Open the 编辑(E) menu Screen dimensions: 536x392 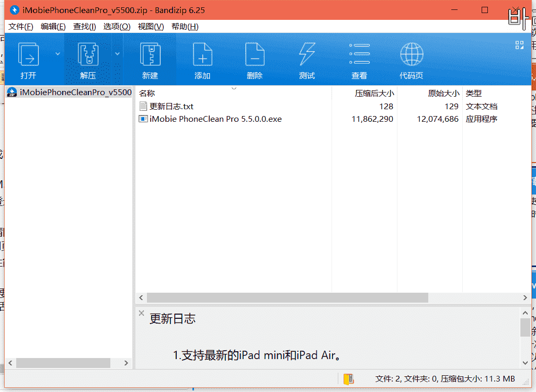tap(53, 27)
